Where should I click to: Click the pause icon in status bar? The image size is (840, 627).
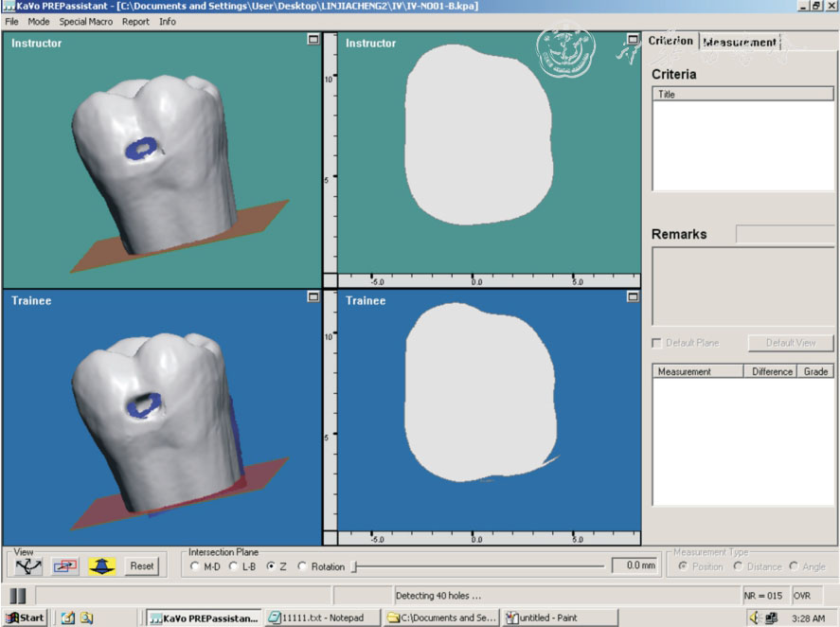pos(18,596)
